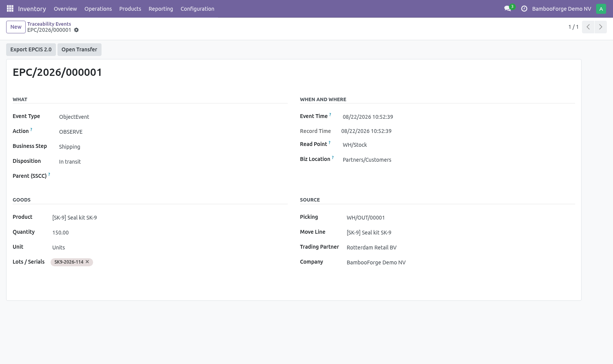This screenshot has width=613, height=364.
Task: Open the Operations menu
Action: pyautogui.click(x=98, y=9)
